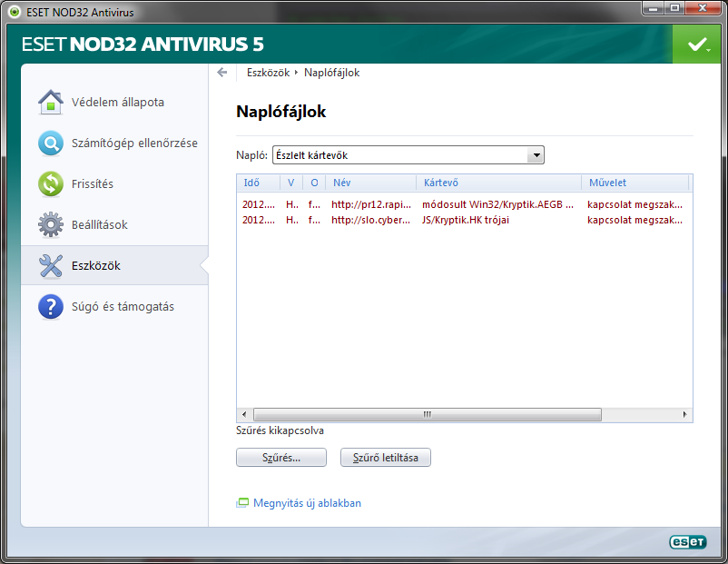Open the Megnyitás új ablakban link
Viewport: 728px width, 564px height.
coord(307,503)
